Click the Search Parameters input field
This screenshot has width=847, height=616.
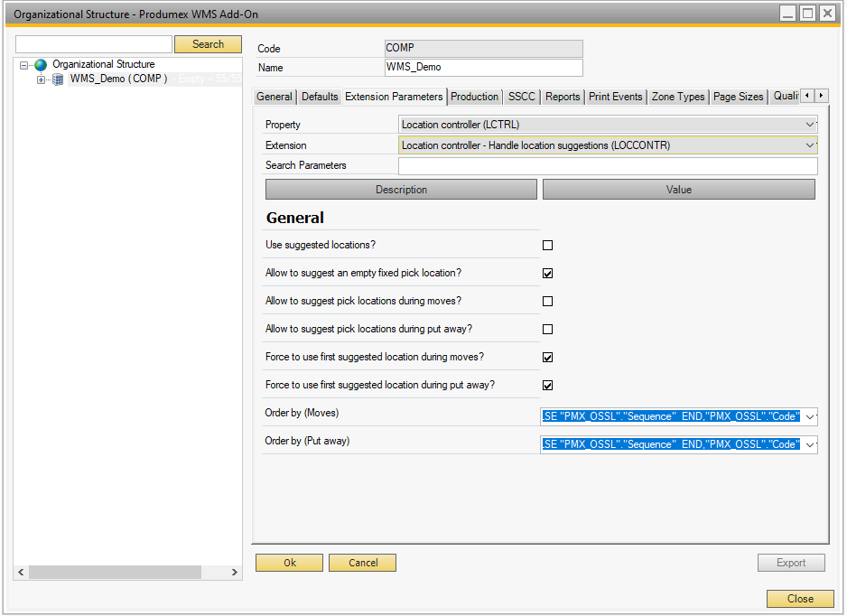click(607, 166)
